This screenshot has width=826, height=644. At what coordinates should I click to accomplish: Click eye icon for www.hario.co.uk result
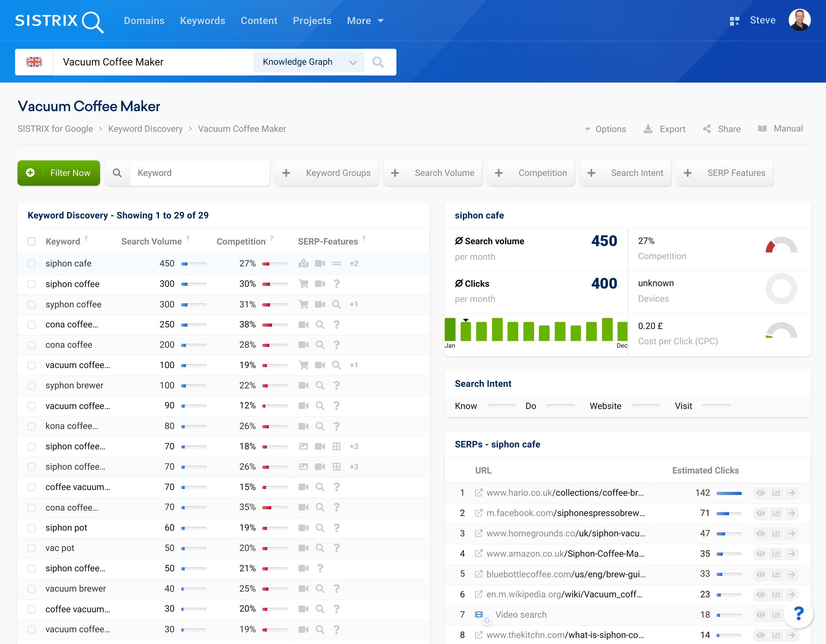(760, 493)
